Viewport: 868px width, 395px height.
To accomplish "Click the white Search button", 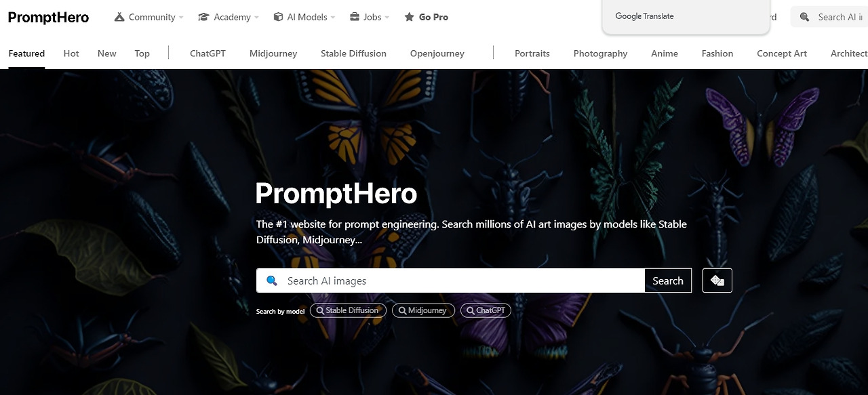I will tap(668, 280).
